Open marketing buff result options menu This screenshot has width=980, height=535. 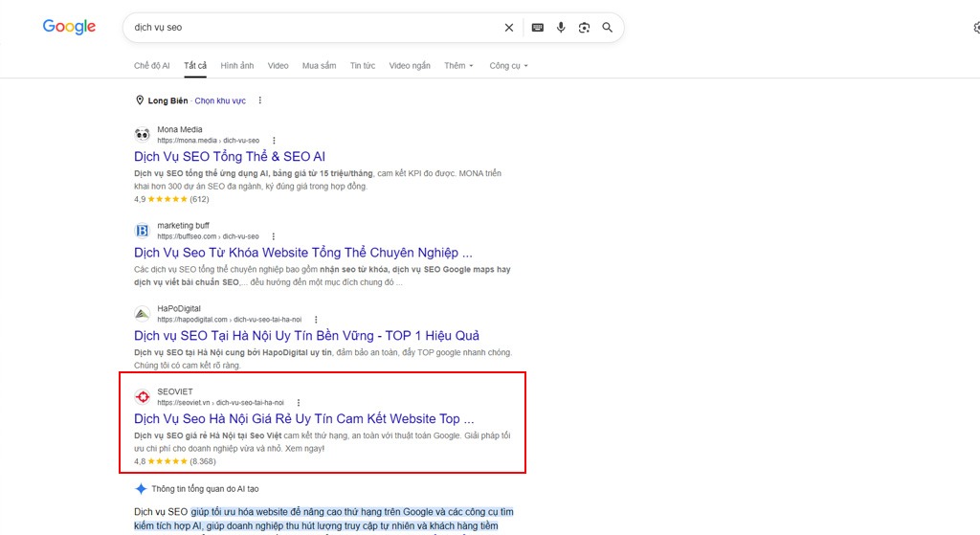[x=273, y=237]
